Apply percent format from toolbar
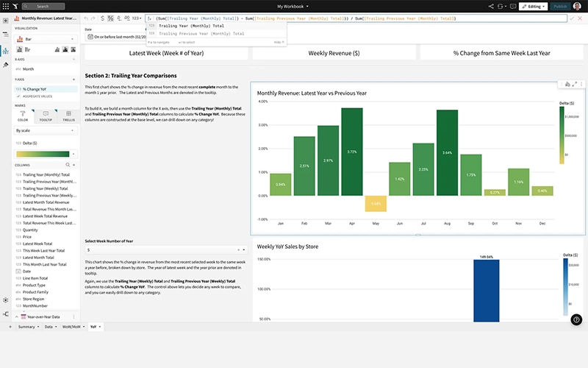The width and height of the screenshot is (588, 368). [x=111, y=17]
